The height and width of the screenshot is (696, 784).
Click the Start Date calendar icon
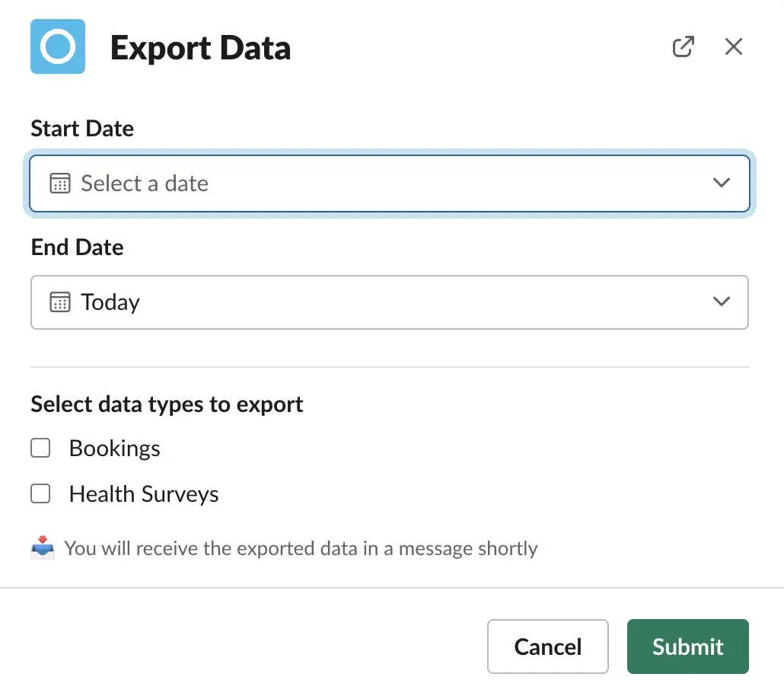click(60, 183)
